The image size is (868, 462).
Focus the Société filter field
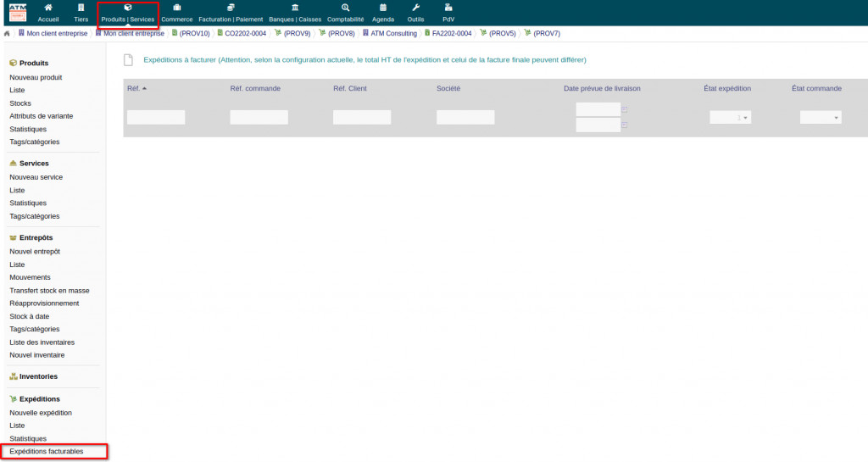(x=465, y=117)
